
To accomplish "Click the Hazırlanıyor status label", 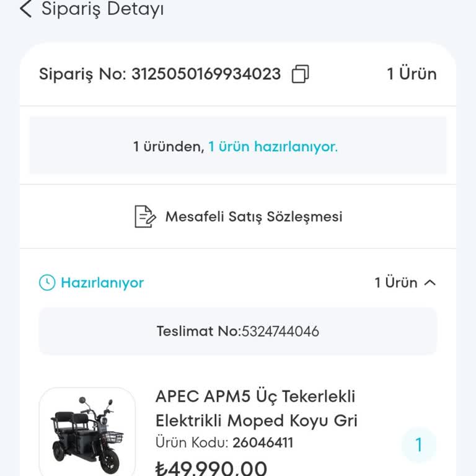I will click(x=102, y=283).
